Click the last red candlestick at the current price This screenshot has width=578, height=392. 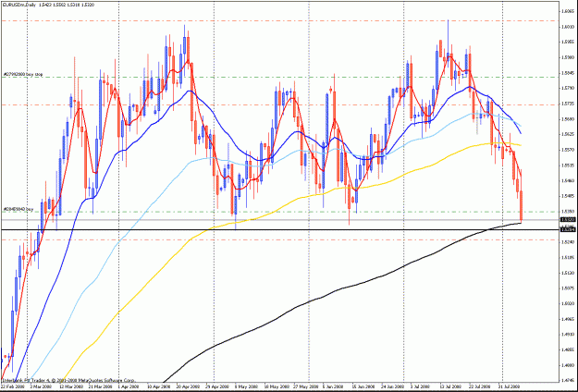(x=522, y=206)
